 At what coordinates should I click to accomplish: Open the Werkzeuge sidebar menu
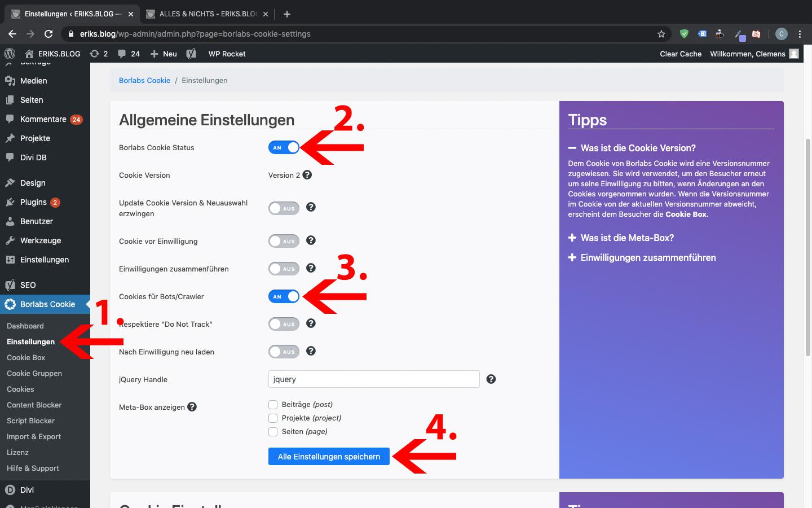click(45, 240)
